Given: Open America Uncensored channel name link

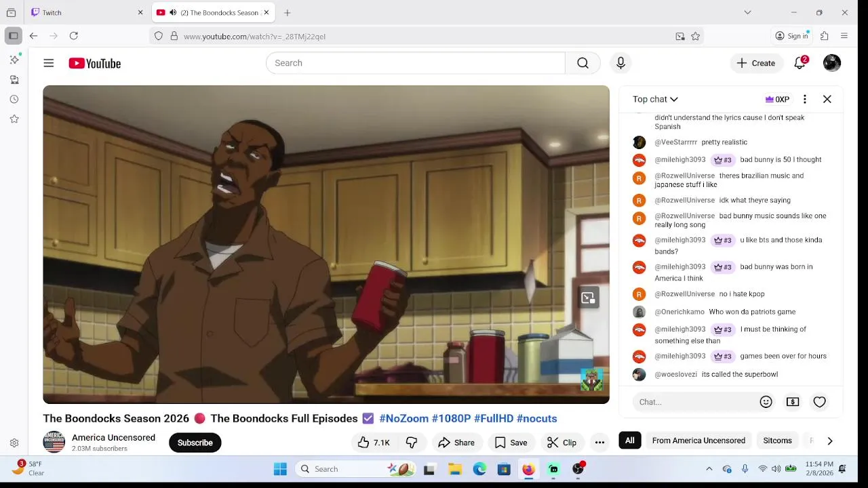Looking at the screenshot, I should pyautogui.click(x=113, y=438).
